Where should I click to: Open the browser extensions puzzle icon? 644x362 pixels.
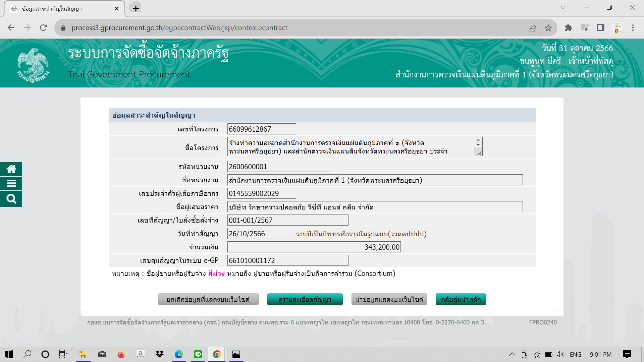click(569, 28)
